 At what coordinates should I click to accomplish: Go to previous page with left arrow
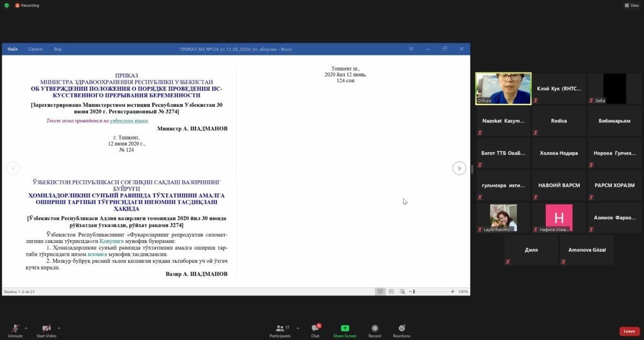pos(13,168)
